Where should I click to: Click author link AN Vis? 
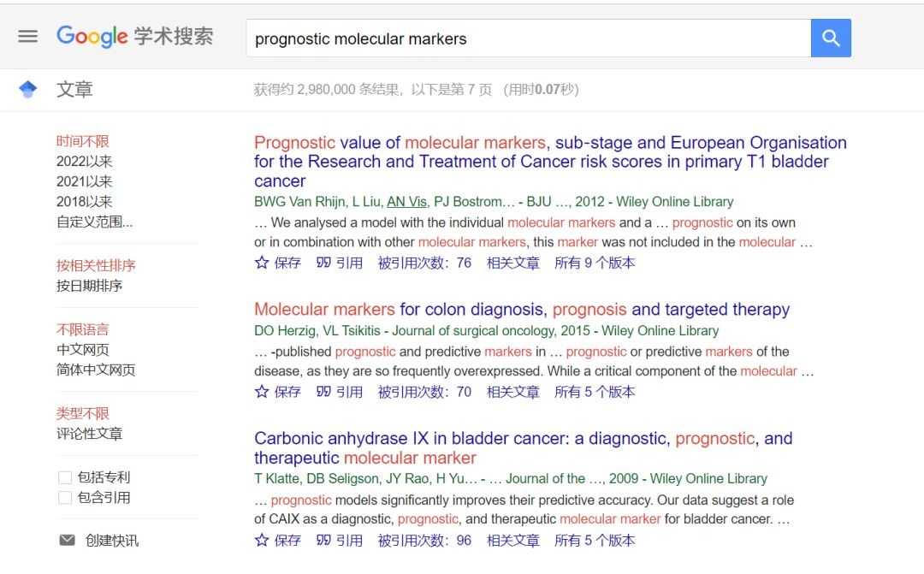pyautogui.click(x=406, y=202)
